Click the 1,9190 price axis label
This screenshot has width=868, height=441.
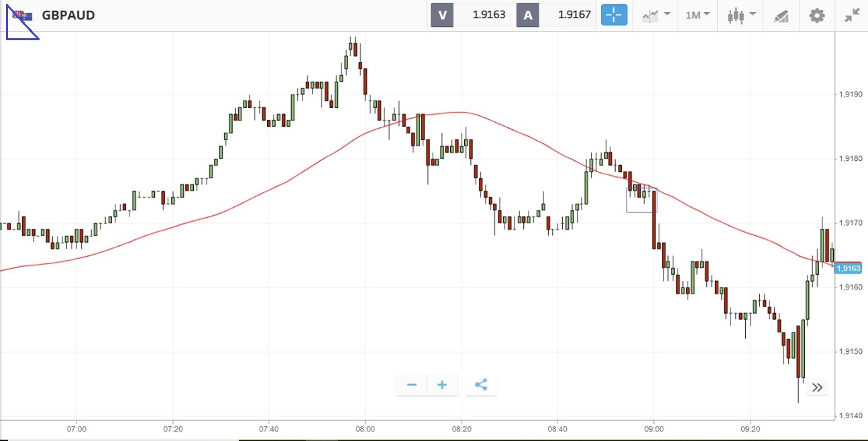[x=850, y=94]
